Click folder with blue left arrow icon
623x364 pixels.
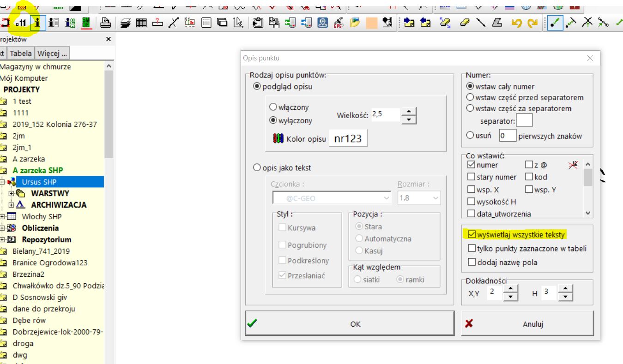[425, 23]
